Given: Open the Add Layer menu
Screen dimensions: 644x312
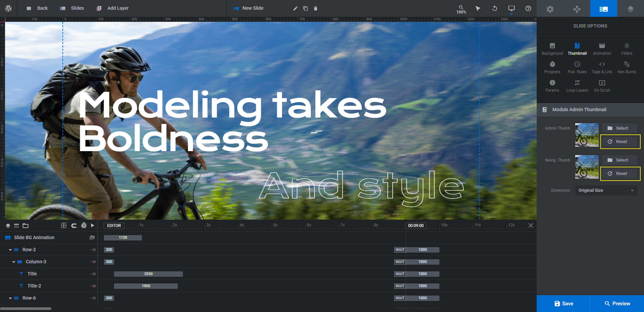Looking at the screenshot, I should 113,8.
